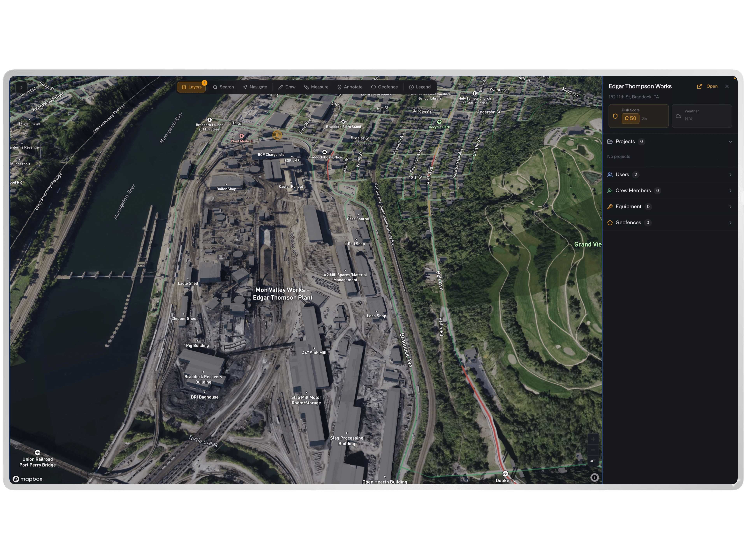Expand the Crew Members section
The height and width of the screenshot is (560, 747).
point(670,191)
